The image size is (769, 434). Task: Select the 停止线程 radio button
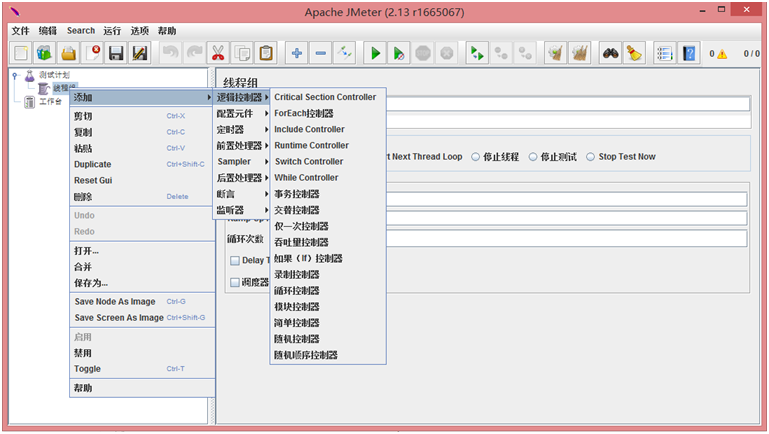coord(475,156)
